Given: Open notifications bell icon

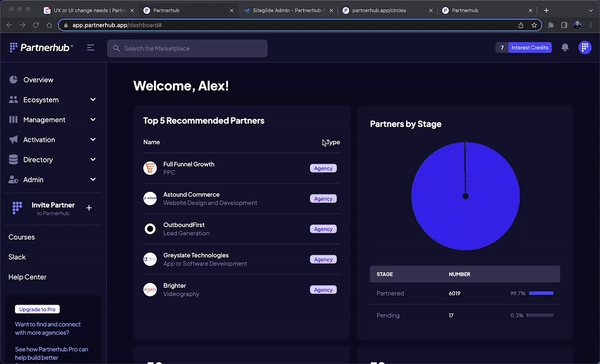Looking at the screenshot, I should click(565, 47).
